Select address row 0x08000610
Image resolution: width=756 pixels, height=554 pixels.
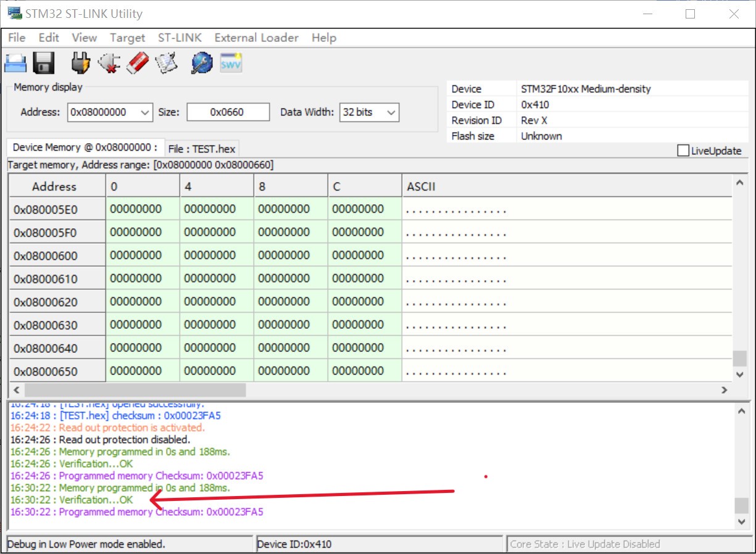click(x=57, y=279)
